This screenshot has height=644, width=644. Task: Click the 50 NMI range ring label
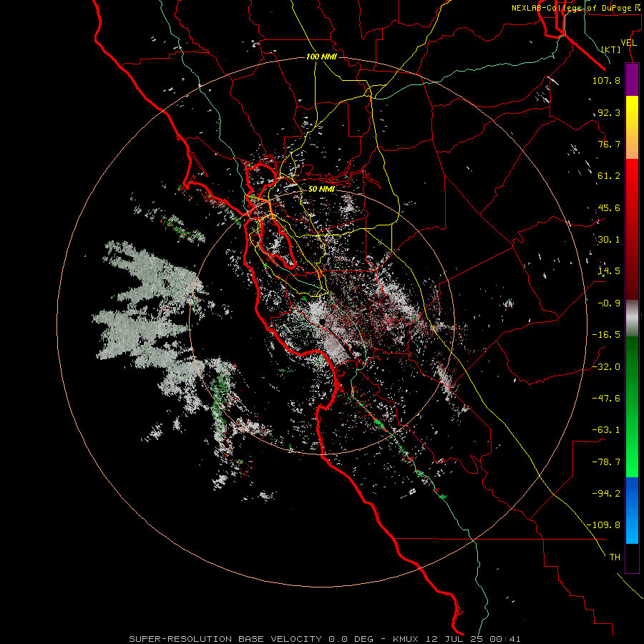[321, 190]
